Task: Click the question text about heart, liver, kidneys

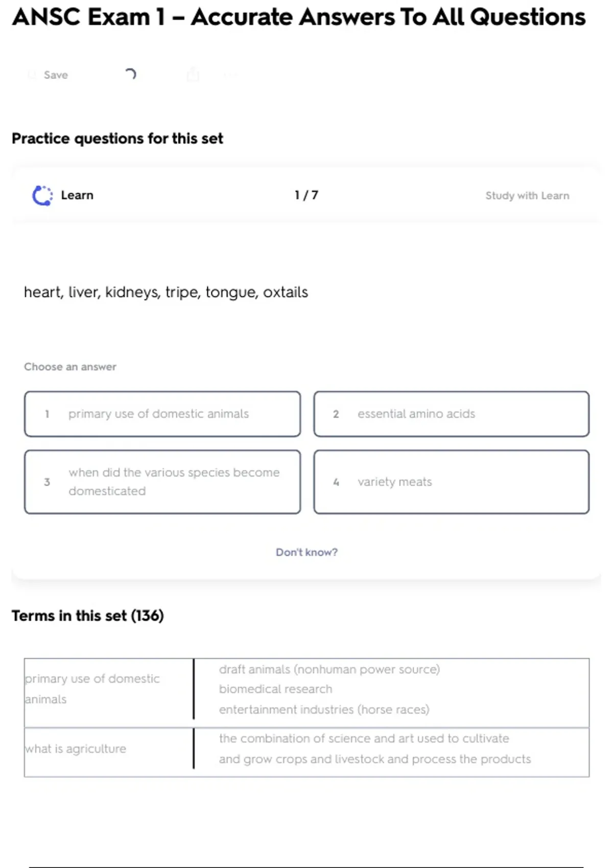Action: tap(166, 292)
